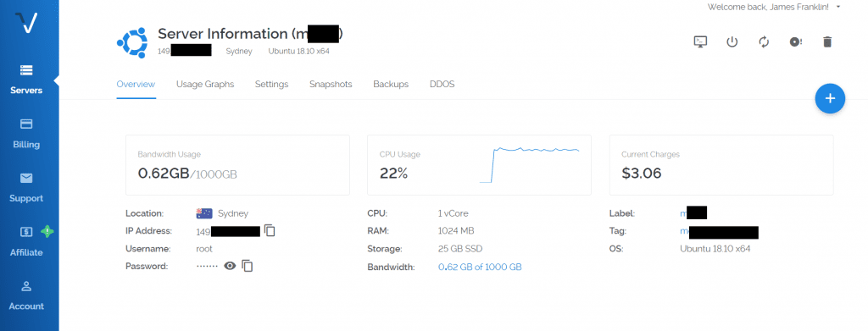The width and height of the screenshot is (868, 331).
Task: Open the server console view icon
Action: (x=700, y=41)
